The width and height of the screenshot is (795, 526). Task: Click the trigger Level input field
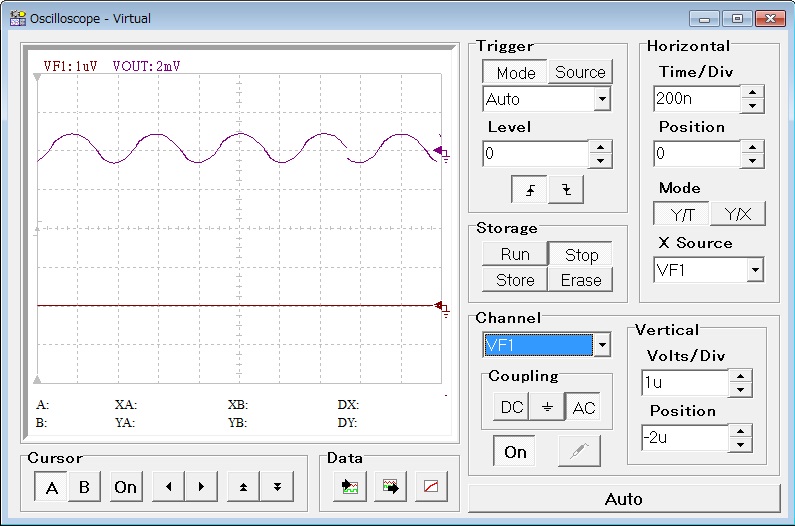535,154
